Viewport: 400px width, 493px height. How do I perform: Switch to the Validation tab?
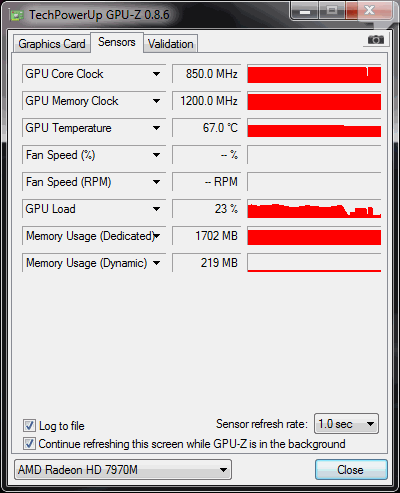coord(171,44)
